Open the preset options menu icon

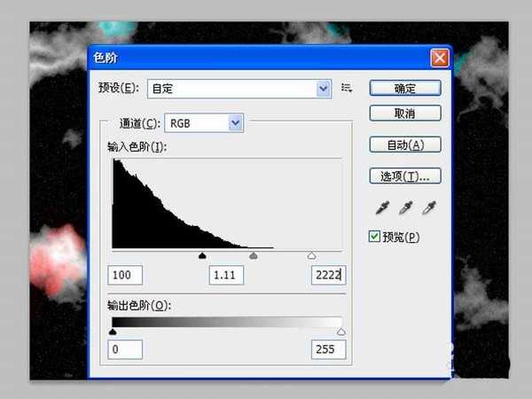[347, 88]
